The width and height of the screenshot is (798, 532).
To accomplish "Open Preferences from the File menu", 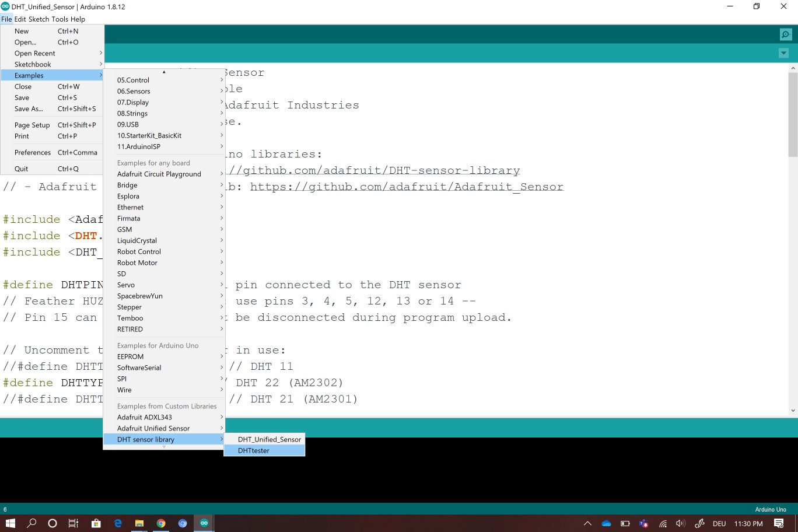I will (x=52, y=152).
